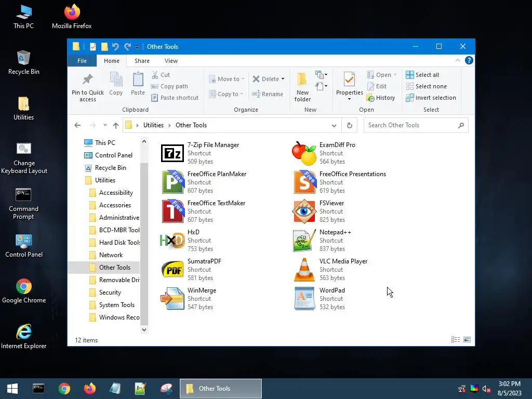Open Google Chrome from the taskbar
Image resolution: width=532 pixels, height=399 pixels.
[64, 389]
